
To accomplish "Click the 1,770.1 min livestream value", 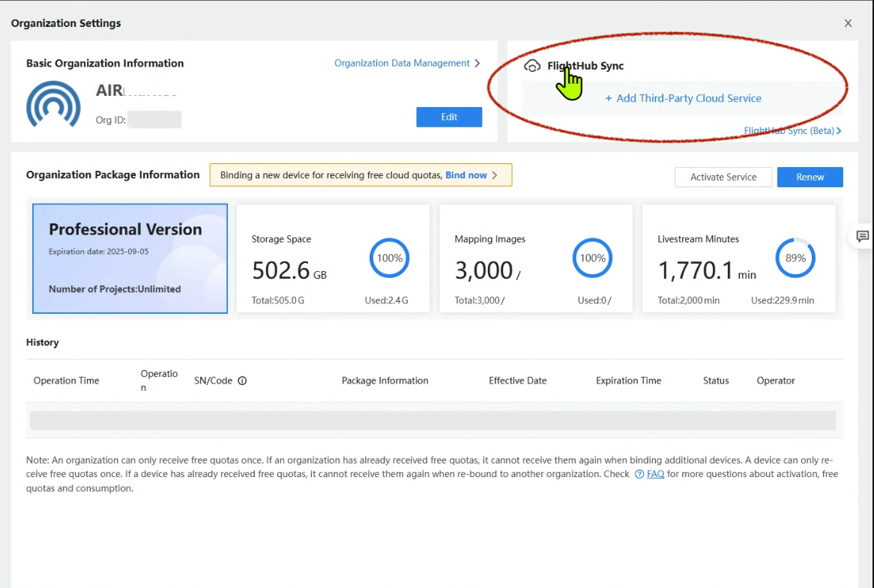I will tap(707, 270).
